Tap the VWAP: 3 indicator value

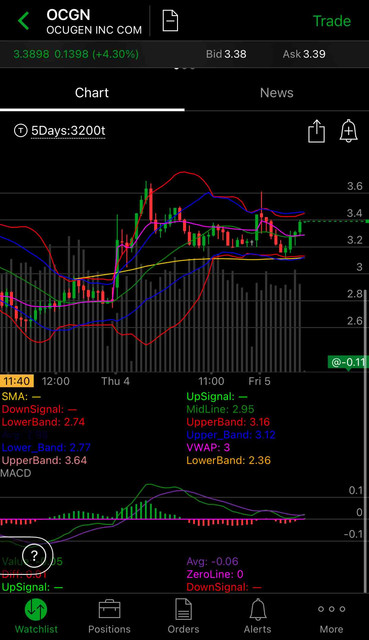(208, 447)
